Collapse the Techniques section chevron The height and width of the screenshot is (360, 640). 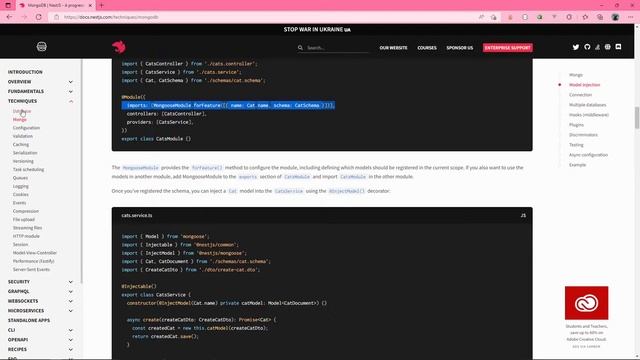pos(71,101)
